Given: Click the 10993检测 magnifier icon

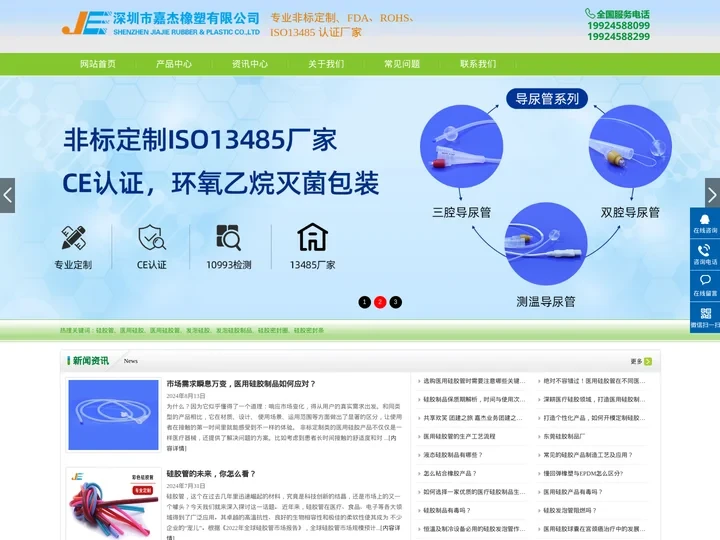Looking at the screenshot, I should tap(228, 237).
